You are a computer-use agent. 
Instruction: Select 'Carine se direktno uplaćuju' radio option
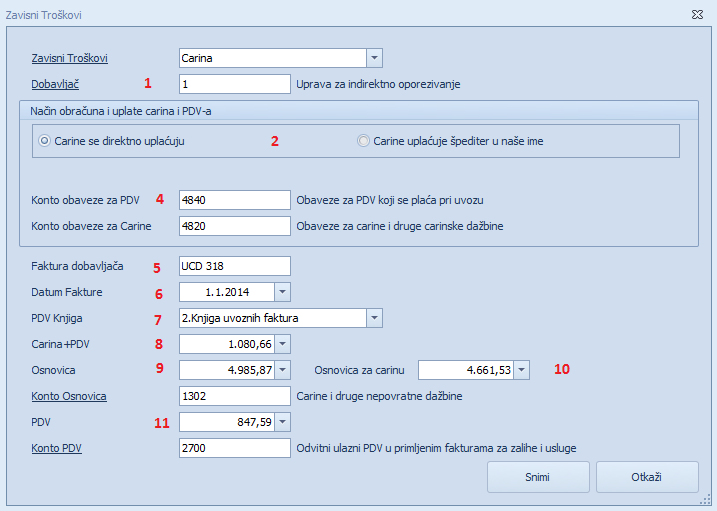point(112,141)
